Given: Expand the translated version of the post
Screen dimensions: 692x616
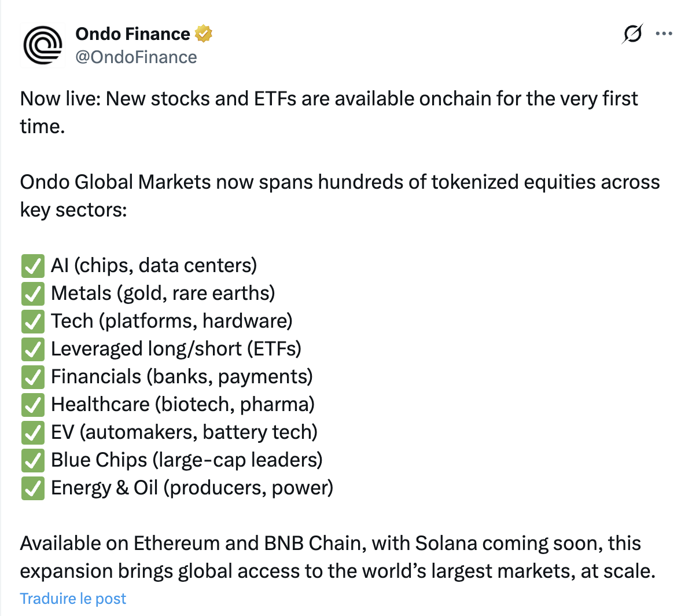Looking at the screenshot, I should point(73,598).
